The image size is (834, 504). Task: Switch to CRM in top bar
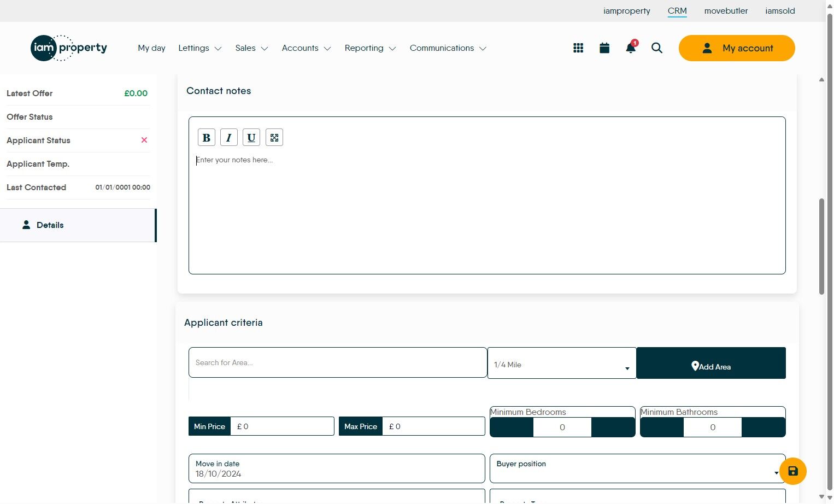click(677, 11)
